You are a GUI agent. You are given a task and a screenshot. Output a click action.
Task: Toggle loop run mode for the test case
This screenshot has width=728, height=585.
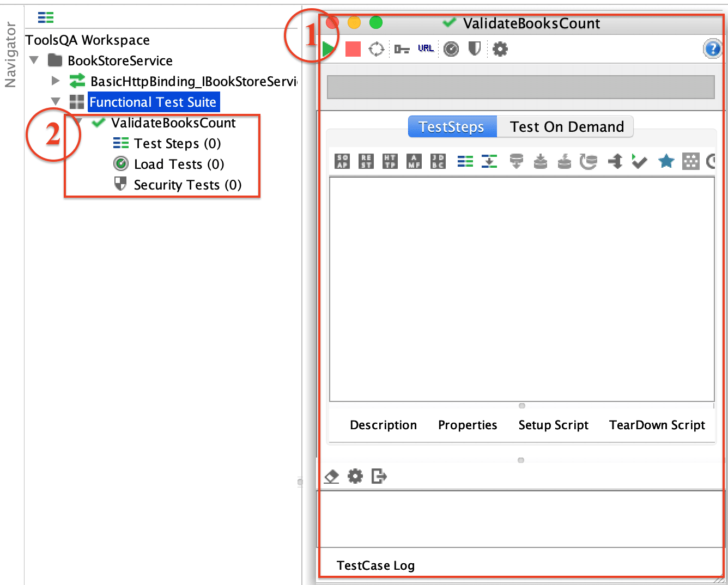coord(377,48)
